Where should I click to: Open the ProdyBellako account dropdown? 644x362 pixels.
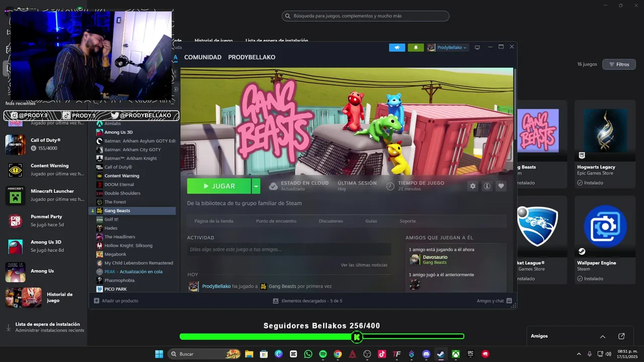(447, 47)
